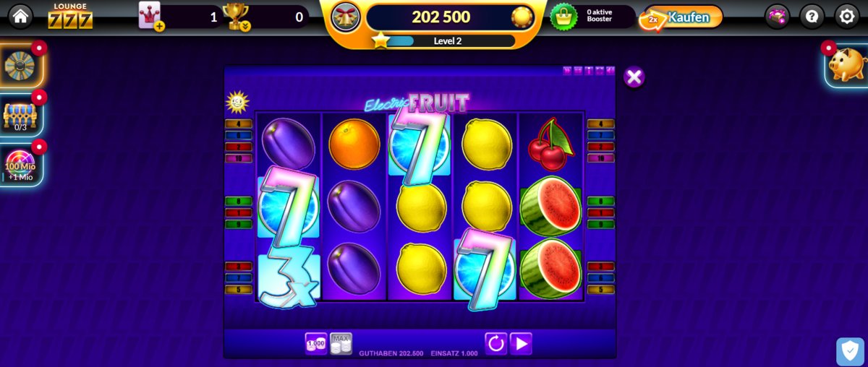This screenshot has height=367, width=868.
Task: Select the 1.000 coin bet button
Action: tap(316, 344)
